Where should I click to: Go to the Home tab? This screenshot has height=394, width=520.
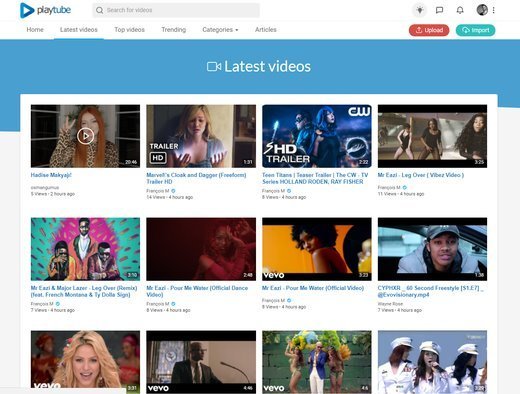35,30
